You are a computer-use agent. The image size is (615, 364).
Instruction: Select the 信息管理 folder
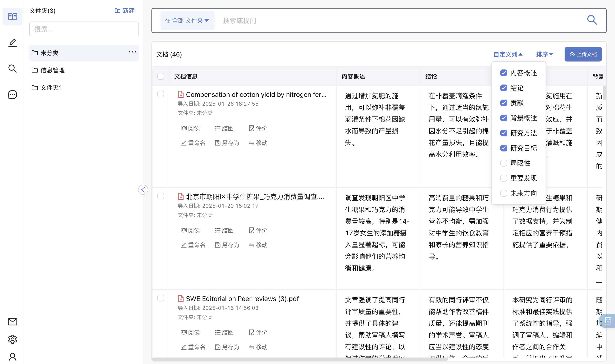[84, 70]
